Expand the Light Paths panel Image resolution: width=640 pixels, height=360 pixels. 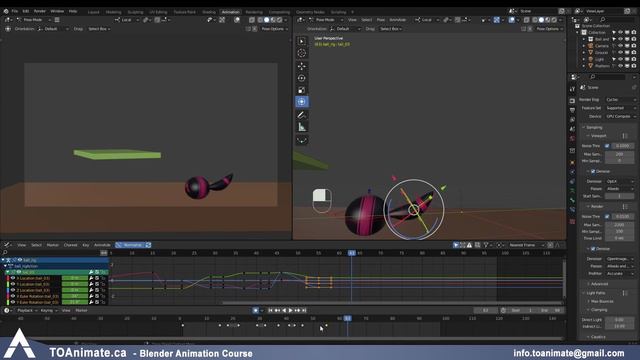coord(596,293)
